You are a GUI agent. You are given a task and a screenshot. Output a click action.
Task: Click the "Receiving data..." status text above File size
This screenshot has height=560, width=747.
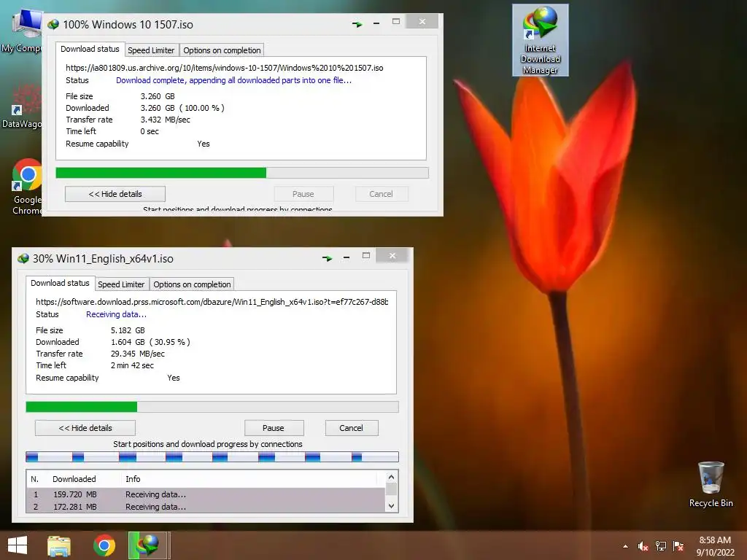click(x=116, y=314)
